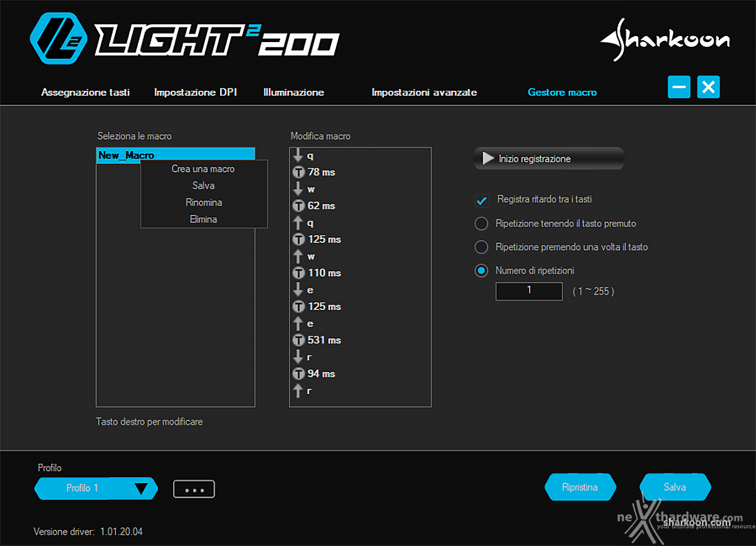Click the Light2 200 hexagon logo icon

pos(60,39)
